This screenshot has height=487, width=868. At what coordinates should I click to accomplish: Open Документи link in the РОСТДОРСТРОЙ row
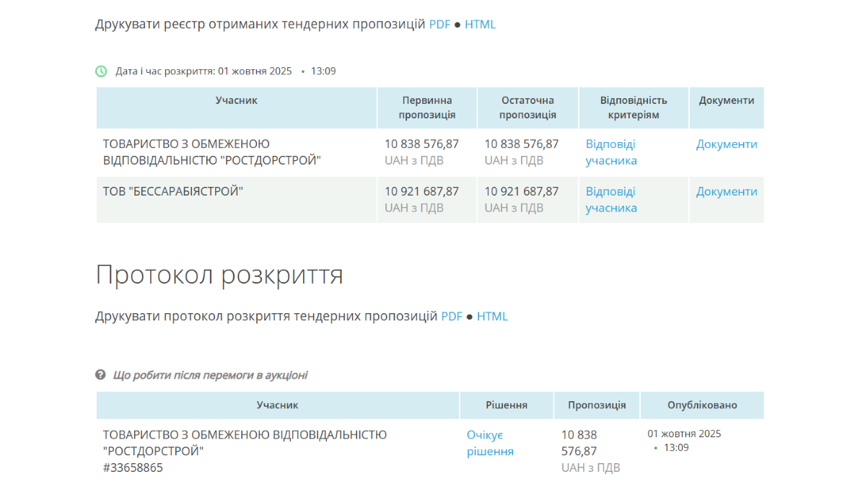pos(726,144)
